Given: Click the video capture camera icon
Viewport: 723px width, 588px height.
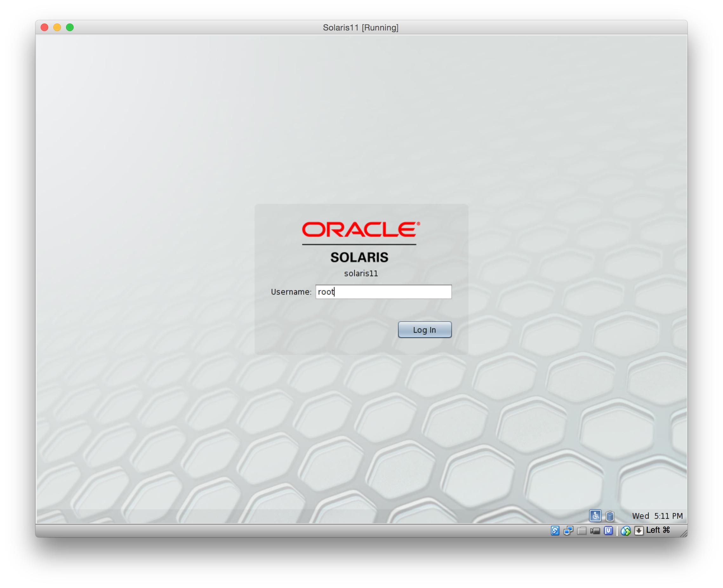Looking at the screenshot, I should coord(595,531).
